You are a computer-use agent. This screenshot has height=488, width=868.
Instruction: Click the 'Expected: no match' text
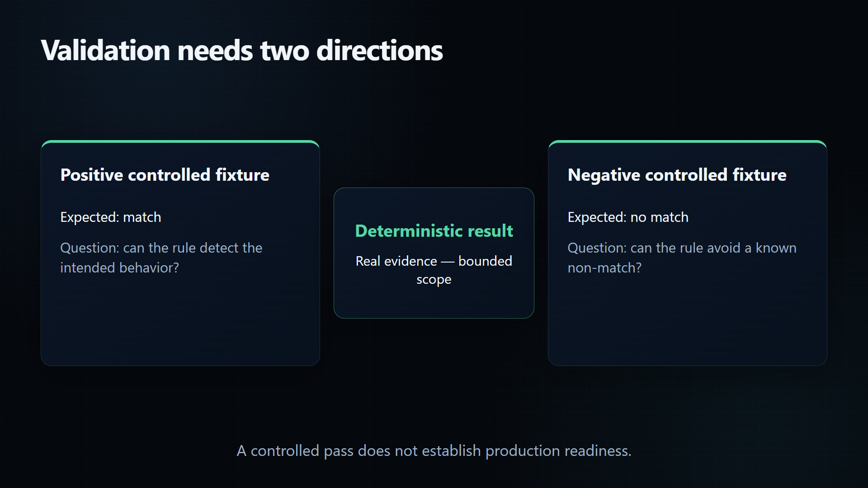[x=628, y=217]
